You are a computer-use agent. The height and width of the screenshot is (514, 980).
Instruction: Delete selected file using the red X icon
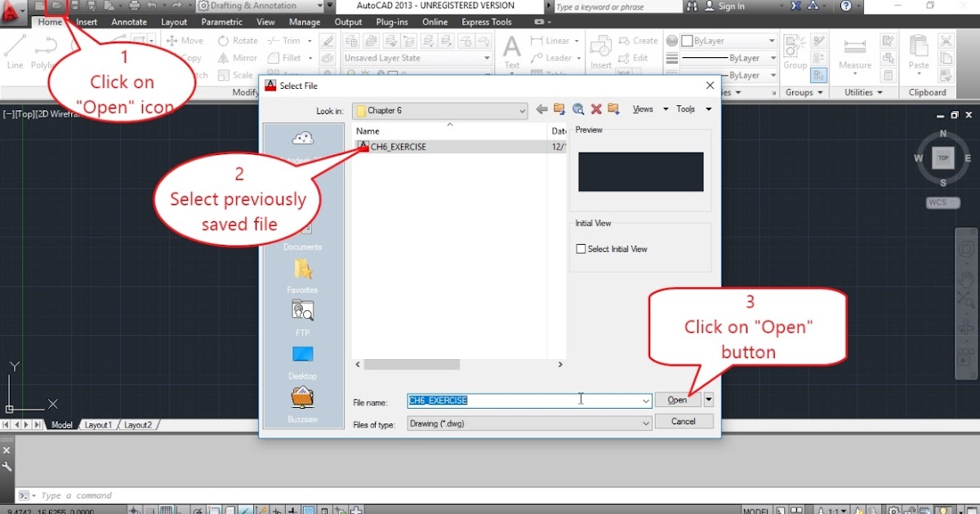point(595,109)
